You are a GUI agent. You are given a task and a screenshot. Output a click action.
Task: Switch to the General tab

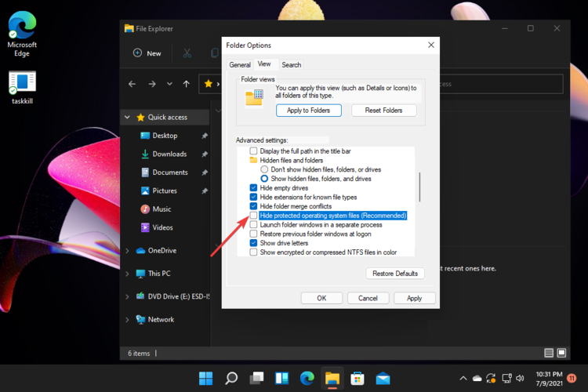click(240, 65)
